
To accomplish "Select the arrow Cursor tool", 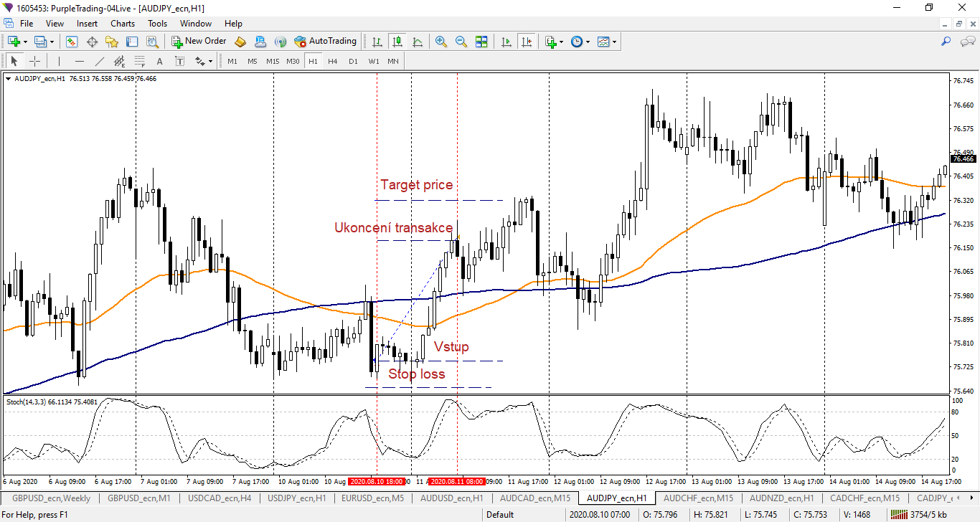I will (14, 61).
